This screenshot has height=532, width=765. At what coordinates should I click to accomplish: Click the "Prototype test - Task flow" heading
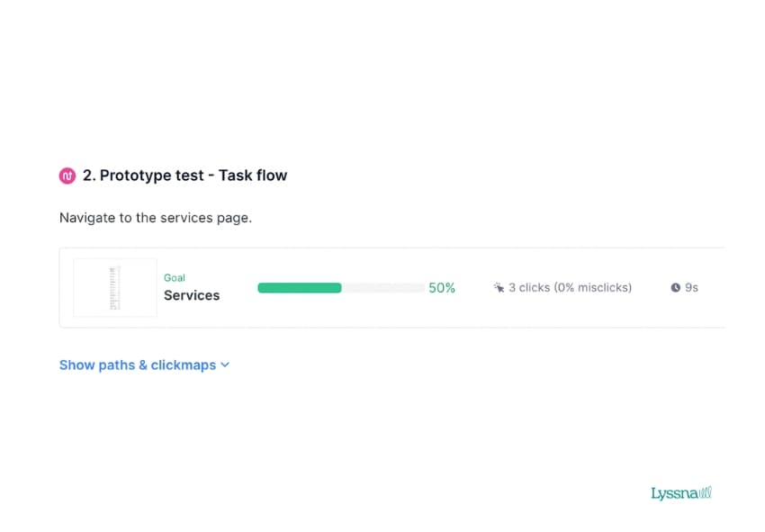(194, 176)
